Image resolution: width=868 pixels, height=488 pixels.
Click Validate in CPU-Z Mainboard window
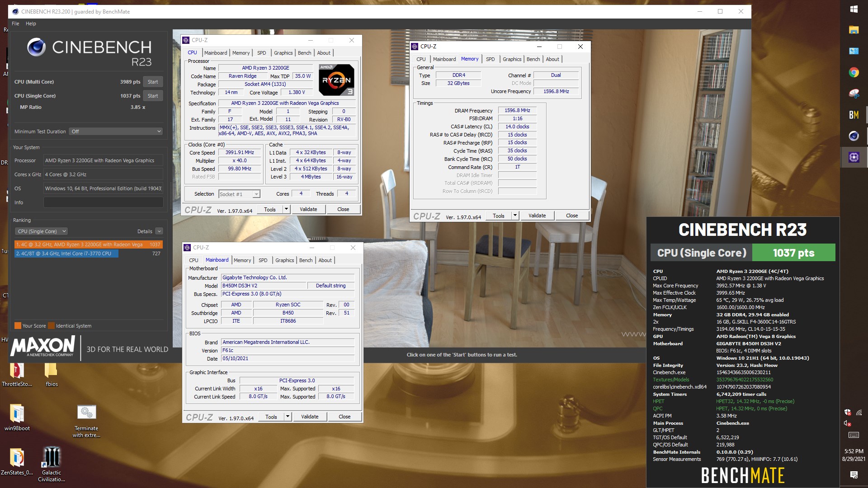coord(310,417)
